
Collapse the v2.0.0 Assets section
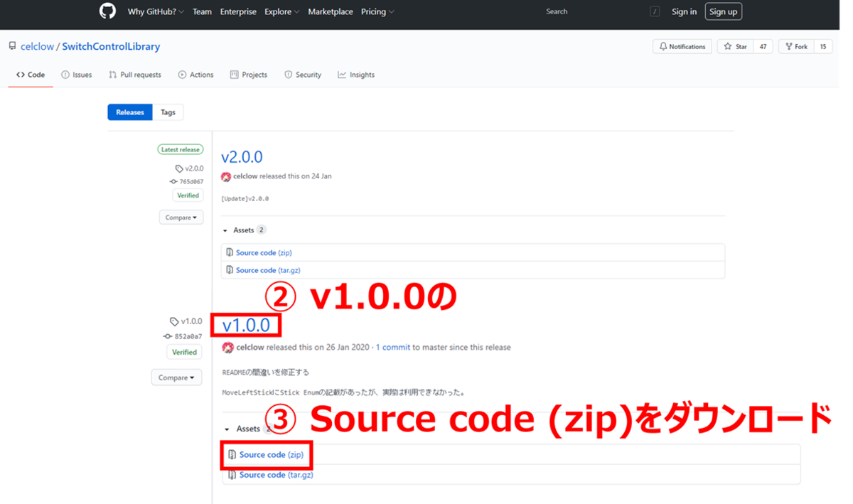coord(244,230)
